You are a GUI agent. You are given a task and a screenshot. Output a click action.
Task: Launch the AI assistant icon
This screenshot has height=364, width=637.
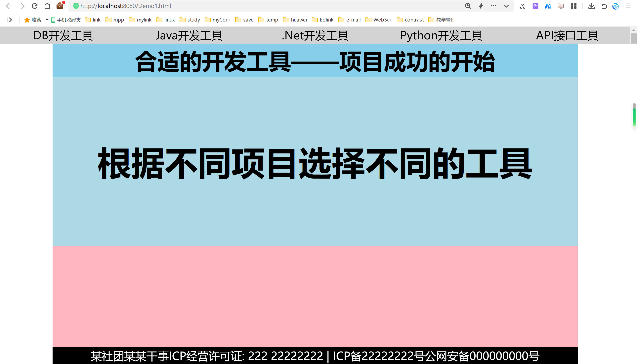(x=548, y=6)
